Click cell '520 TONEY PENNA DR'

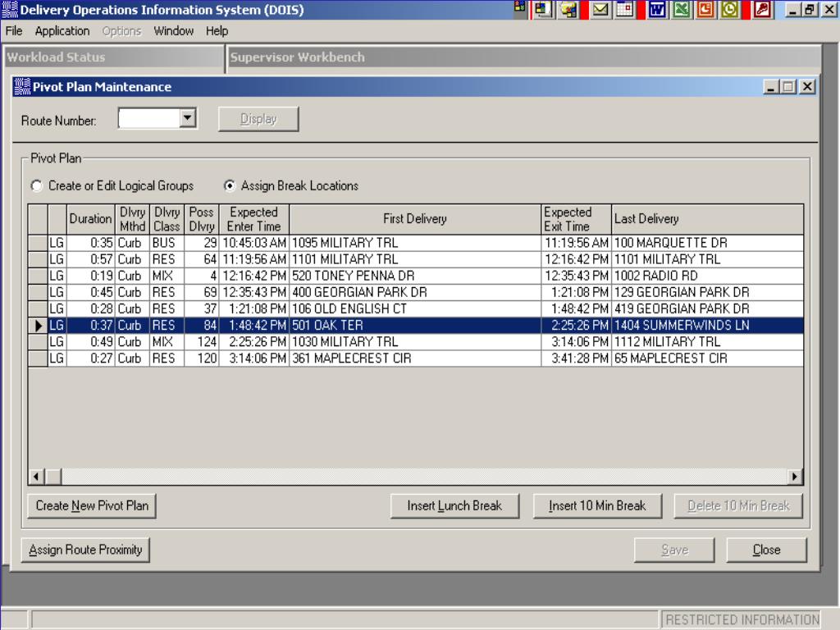click(x=415, y=276)
